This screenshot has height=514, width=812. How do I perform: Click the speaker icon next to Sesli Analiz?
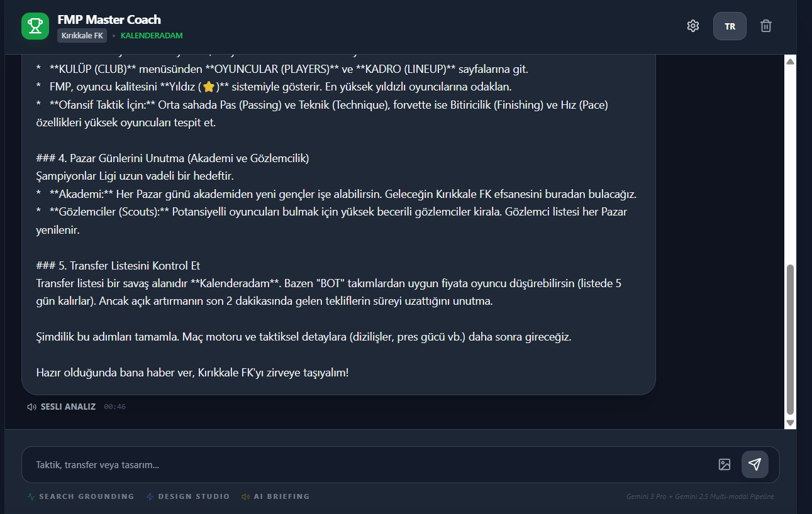tap(31, 407)
